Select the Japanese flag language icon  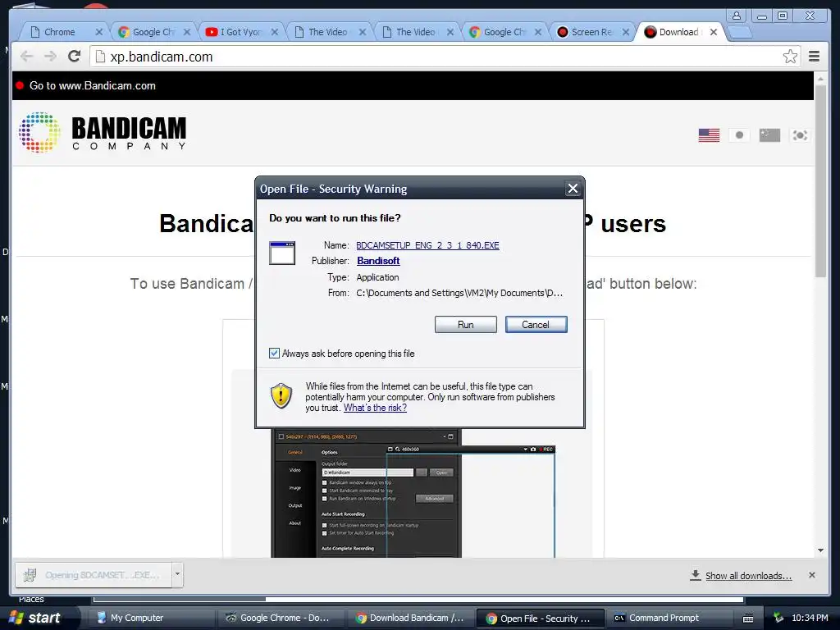click(x=739, y=135)
